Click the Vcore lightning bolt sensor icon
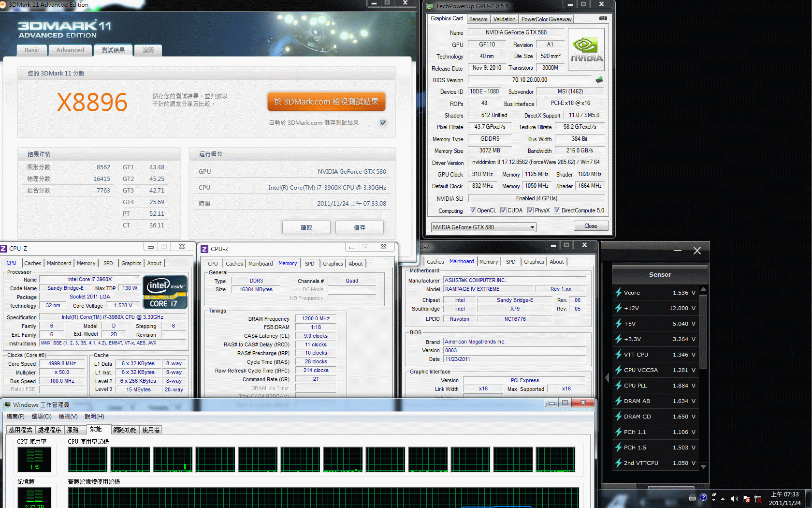This screenshot has width=812, height=508. [618, 293]
